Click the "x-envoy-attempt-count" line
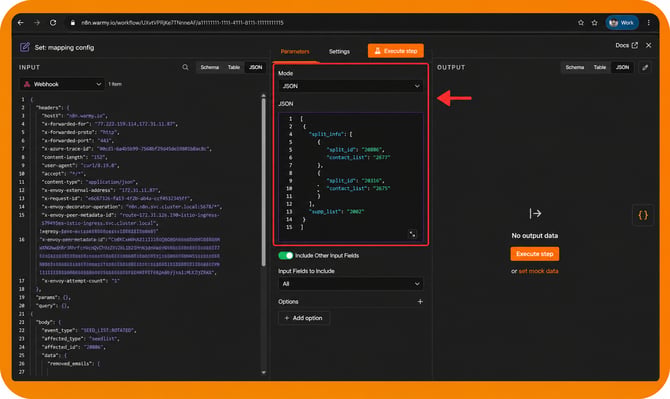Screen dimensions: 670x399 [x=80, y=281]
